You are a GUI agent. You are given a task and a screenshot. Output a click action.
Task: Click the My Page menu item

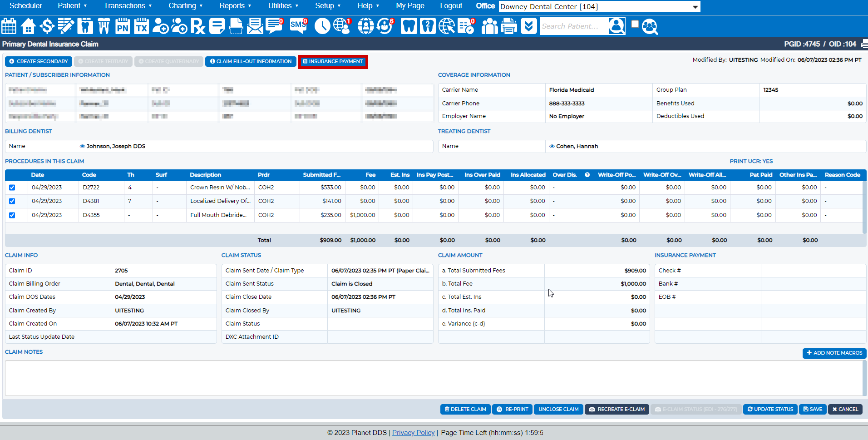tap(410, 6)
